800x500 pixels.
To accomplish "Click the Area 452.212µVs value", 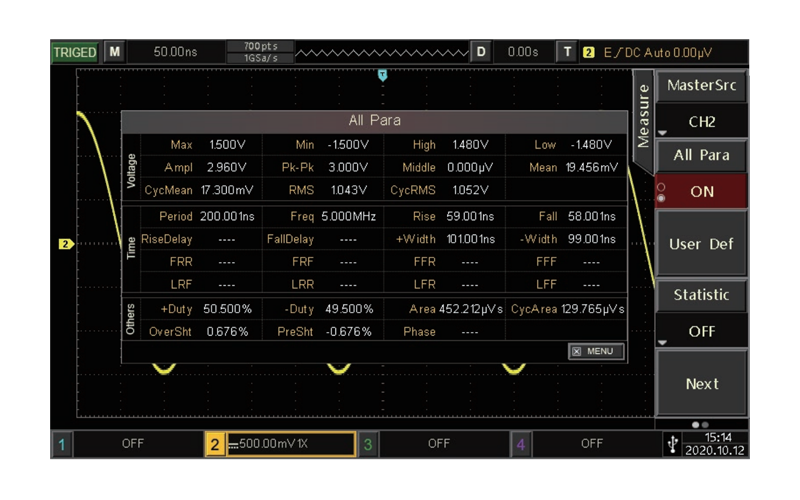I will click(x=471, y=309).
